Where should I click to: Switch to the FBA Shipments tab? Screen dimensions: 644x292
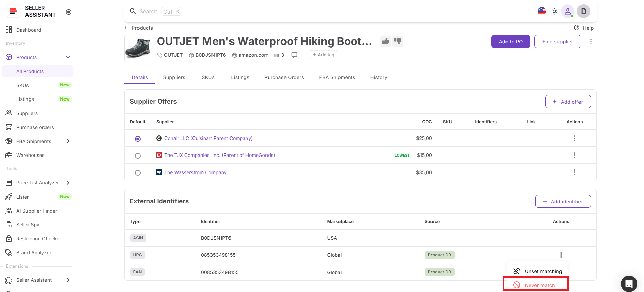(x=337, y=77)
